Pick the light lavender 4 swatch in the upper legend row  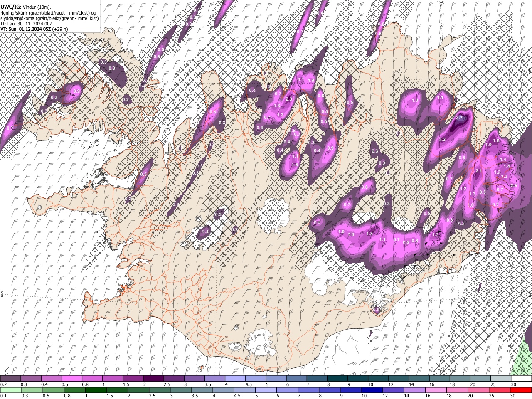coord(235,379)
